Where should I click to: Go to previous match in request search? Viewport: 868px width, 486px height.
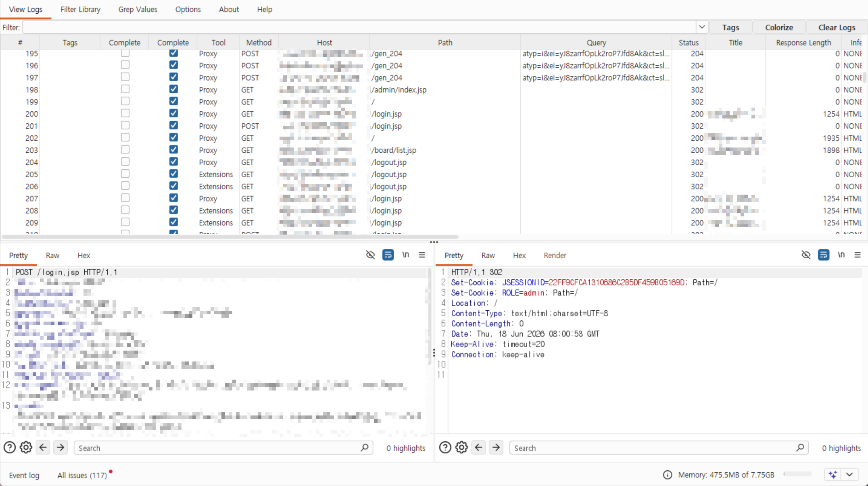[43, 447]
